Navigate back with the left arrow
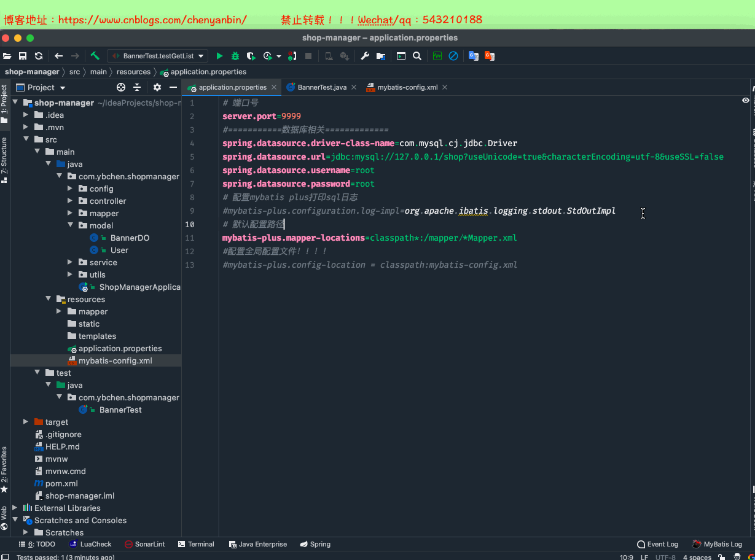Viewport: 755px width, 560px height. pos(58,56)
